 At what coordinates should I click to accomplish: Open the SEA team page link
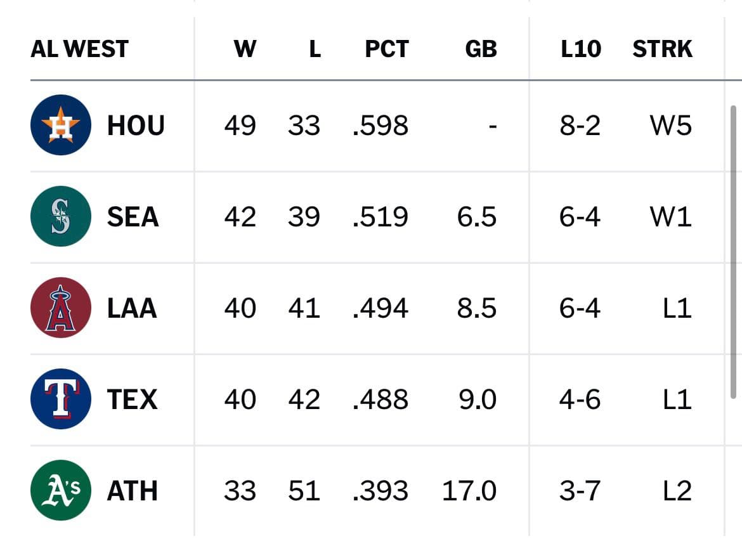tap(133, 217)
